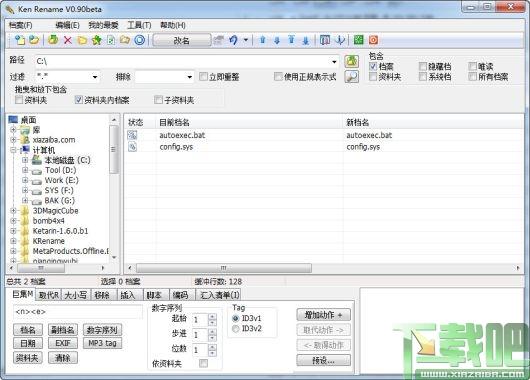The width and height of the screenshot is (530, 380).
Task: Increase the 步进 step value spinner
Action: [x=212, y=332]
